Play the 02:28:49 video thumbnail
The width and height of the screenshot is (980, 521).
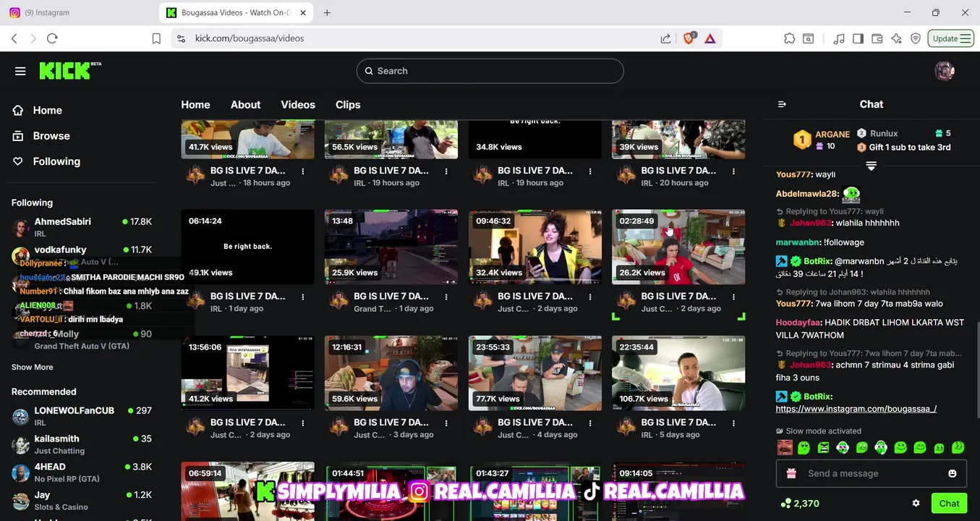click(x=678, y=247)
